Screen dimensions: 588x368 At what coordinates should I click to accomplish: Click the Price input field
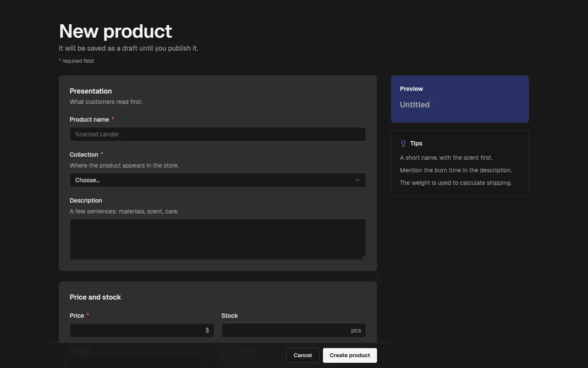tap(142, 330)
